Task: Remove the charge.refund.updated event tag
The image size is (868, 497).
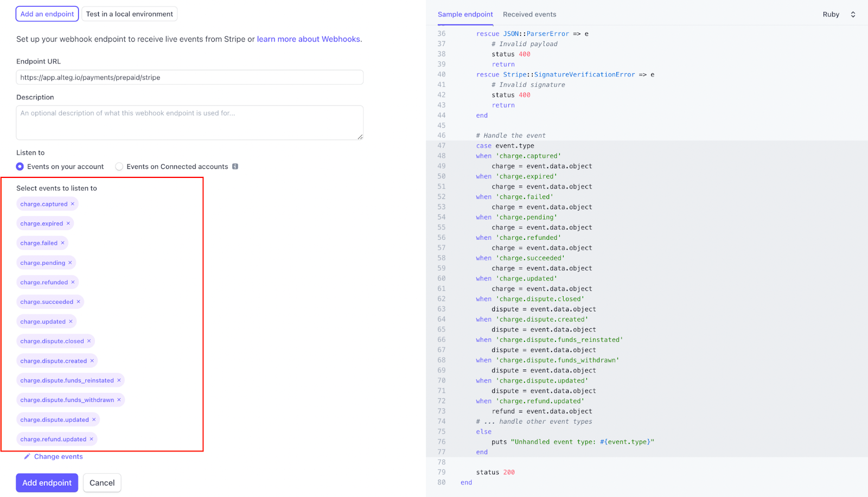Action: (92, 439)
